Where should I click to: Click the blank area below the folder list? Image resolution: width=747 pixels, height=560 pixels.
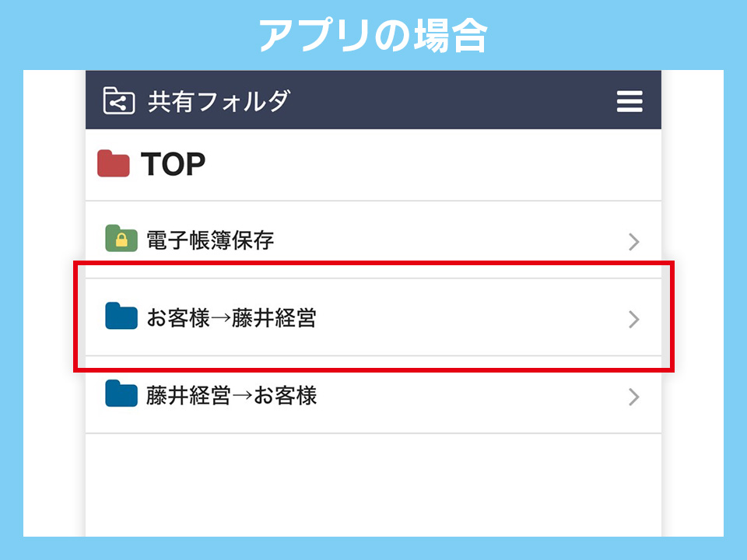tap(373, 482)
